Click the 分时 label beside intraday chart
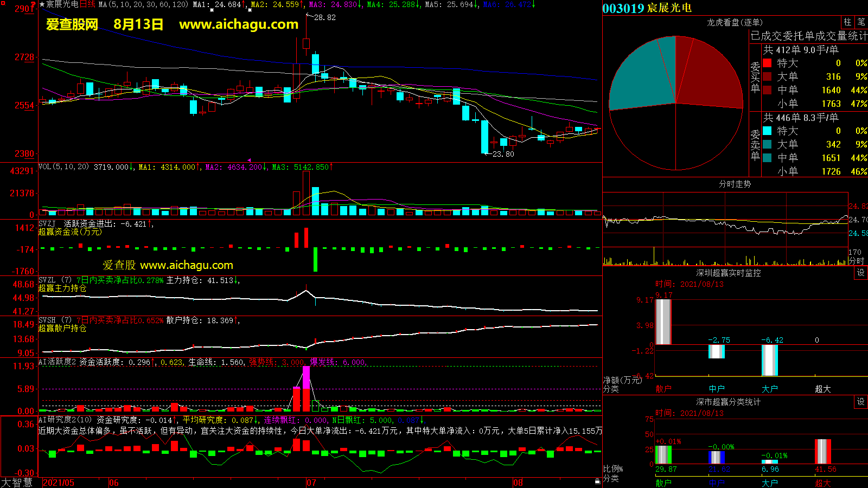Screen dimensions: 868x488 pyautogui.click(x=856, y=261)
